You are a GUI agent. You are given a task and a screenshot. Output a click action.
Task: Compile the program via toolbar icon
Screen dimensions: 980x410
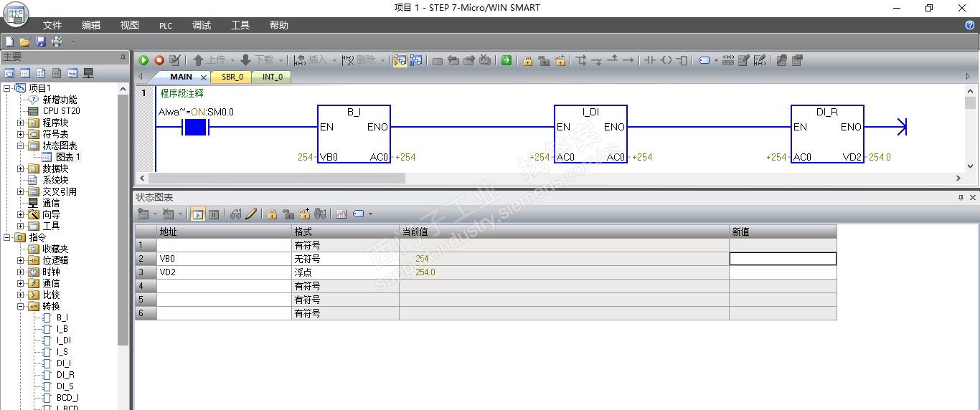tap(175, 61)
